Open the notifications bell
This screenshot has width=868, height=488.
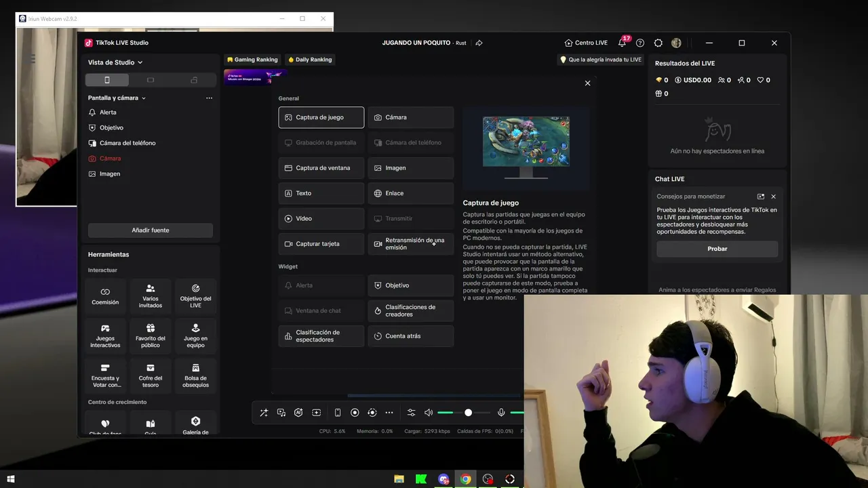point(622,43)
